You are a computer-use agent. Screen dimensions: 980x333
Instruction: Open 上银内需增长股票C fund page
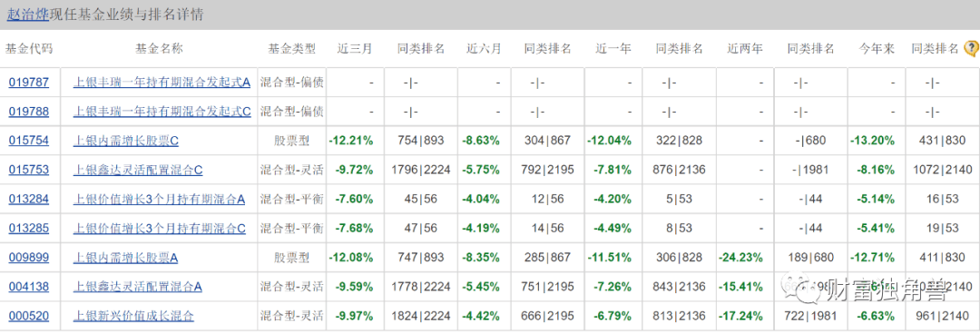[x=126, y=141]
